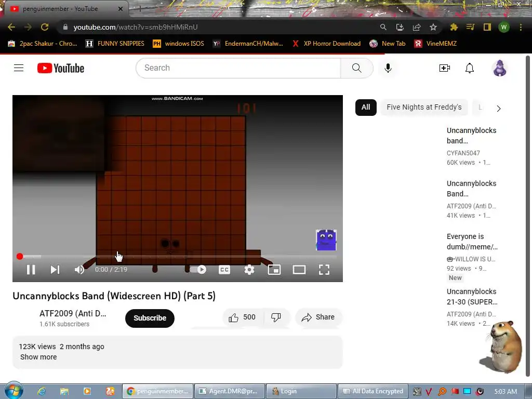Image resolution: width=532 pixels, height=399 pixels.
Task: Show more filter chips with the arrow
Action: [x=498, y=109]
